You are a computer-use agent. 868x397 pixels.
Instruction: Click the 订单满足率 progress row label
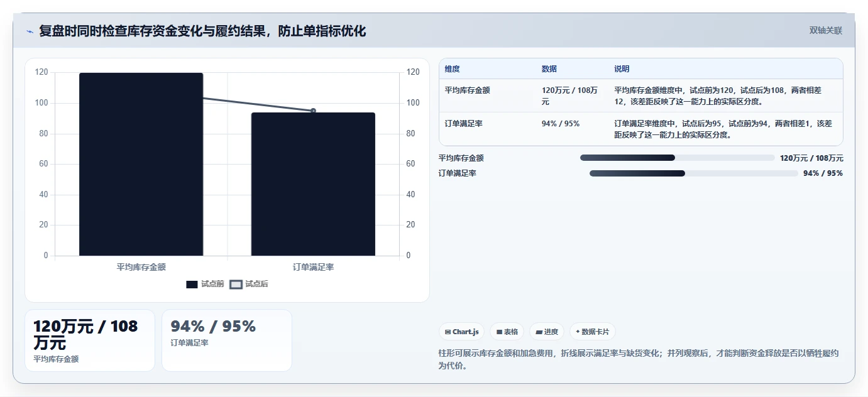[x=458, y=173]
